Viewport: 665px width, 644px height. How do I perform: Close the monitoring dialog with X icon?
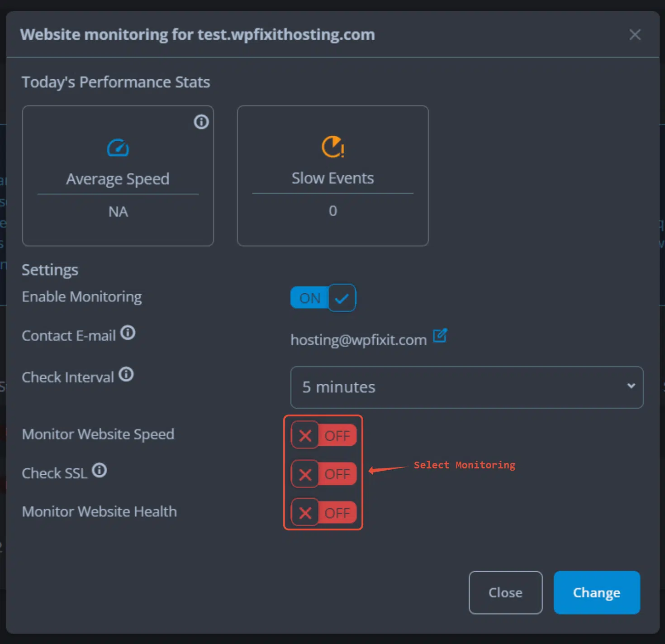click(x=635, y=34)
